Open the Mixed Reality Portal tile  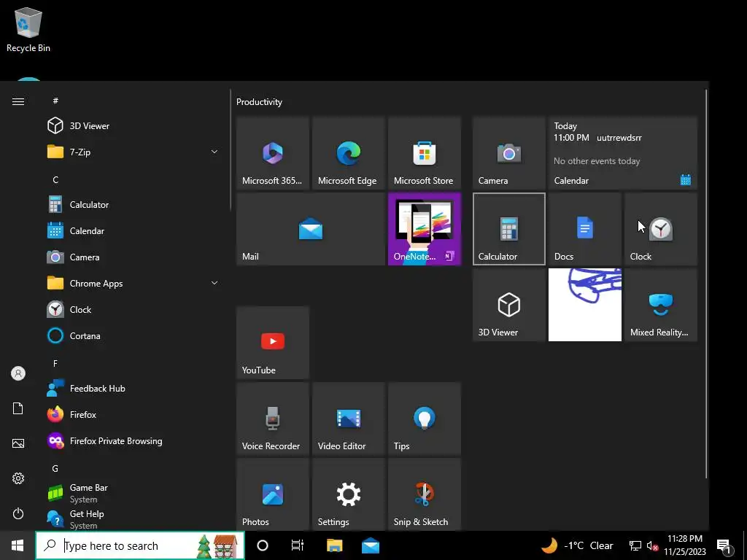(661, 305)
